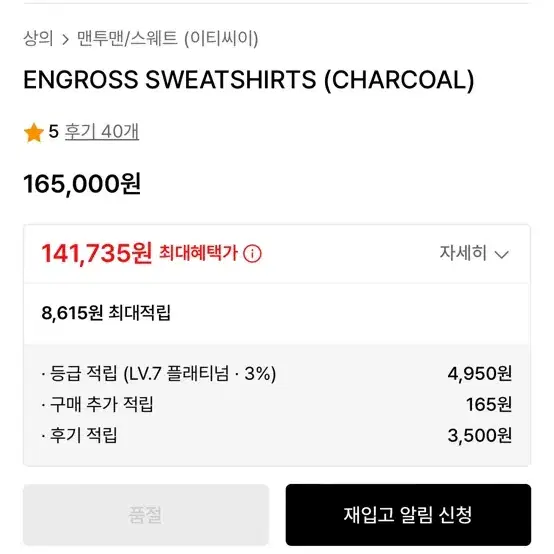Click the orange star rating icon
Viewport: 554px width, 554px height.
click(34, 132)
